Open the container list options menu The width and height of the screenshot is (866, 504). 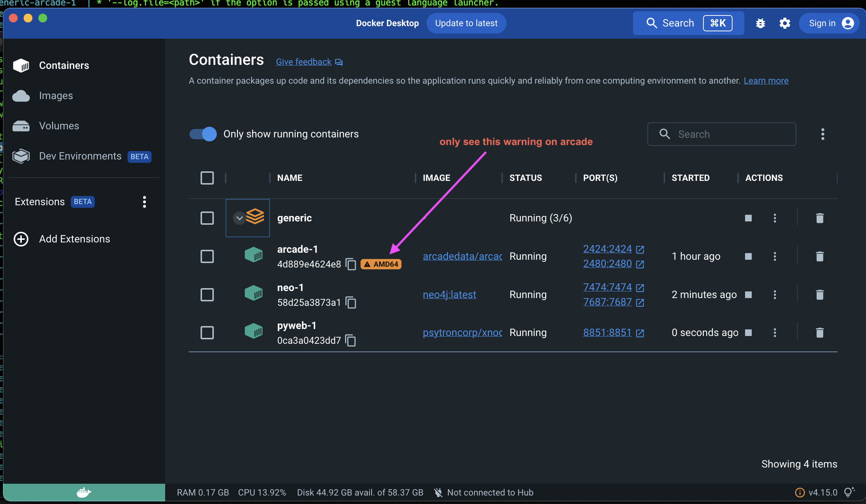(822, 134)
